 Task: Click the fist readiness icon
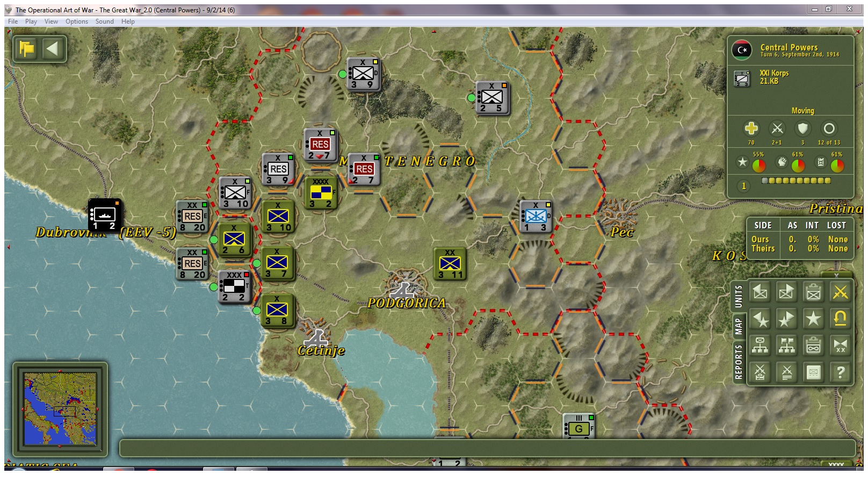(x=782, y=162)
